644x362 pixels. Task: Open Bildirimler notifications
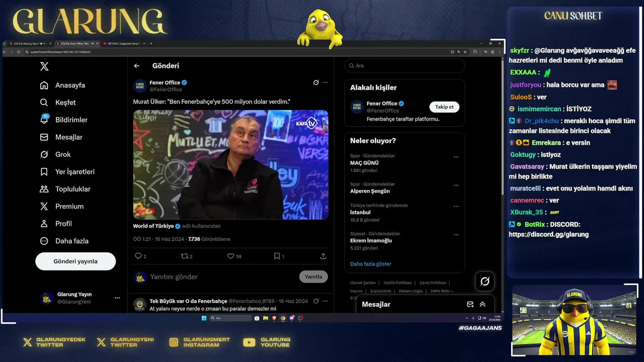click(64, 120)
